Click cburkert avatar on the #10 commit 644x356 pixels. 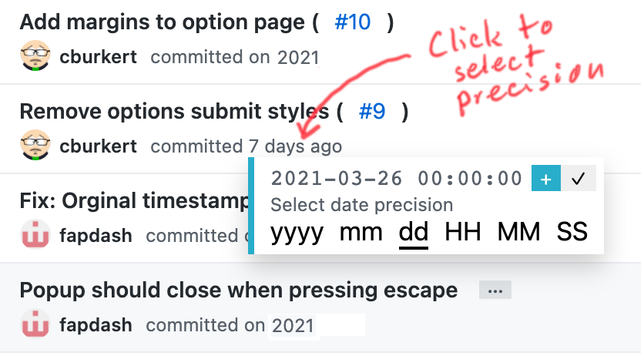coord(35,55)
